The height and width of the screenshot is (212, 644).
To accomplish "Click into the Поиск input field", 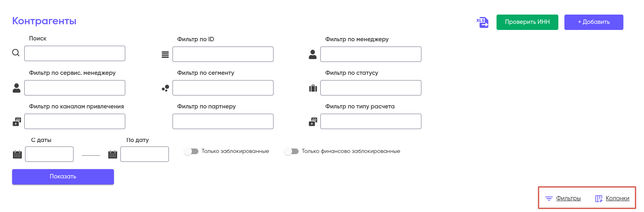I will click(75, 53).
